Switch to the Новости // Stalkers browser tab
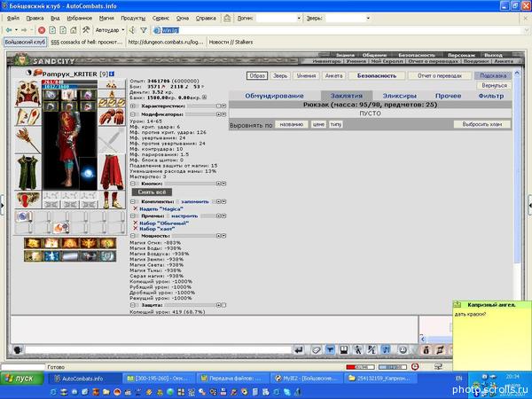Viewport: 532px width, 399px height. (231, 42)
